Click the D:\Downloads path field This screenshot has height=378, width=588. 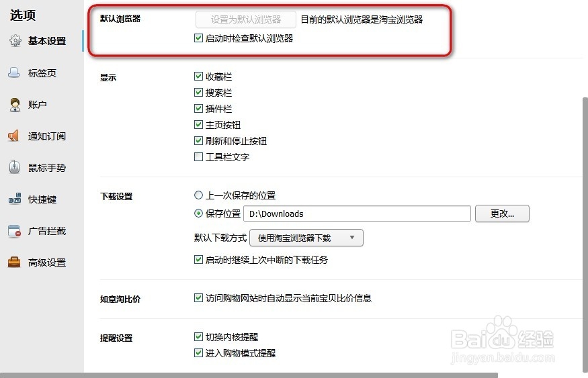(357, 214)
